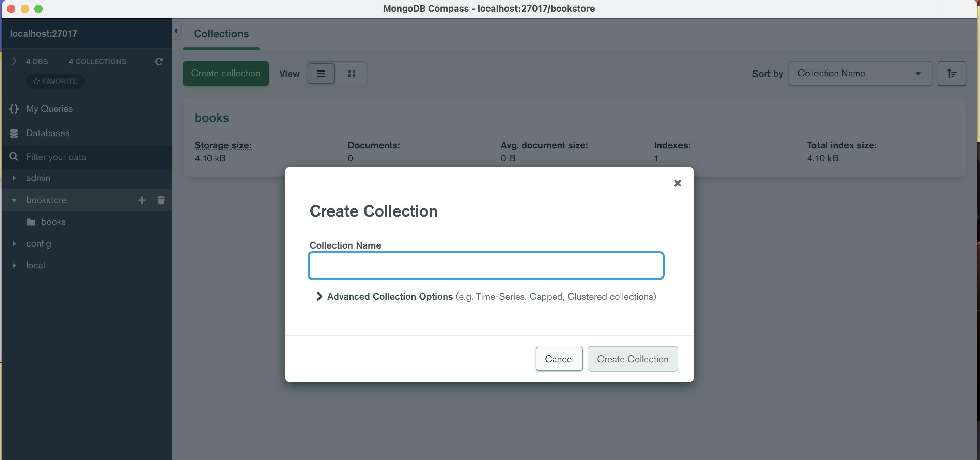The image size is (980, 460).
Task: Click the 4 DBS count text
Action: coord(37,62)
